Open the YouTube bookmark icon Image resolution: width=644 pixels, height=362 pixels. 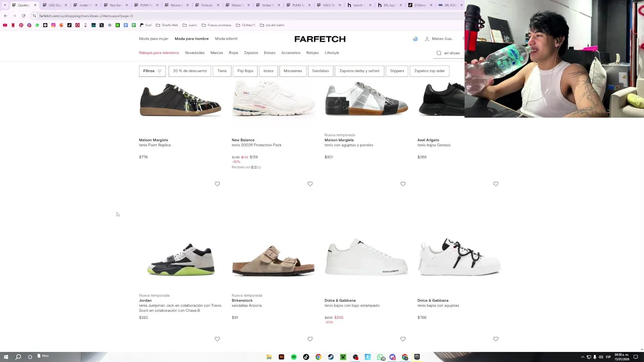pos(5,25)
